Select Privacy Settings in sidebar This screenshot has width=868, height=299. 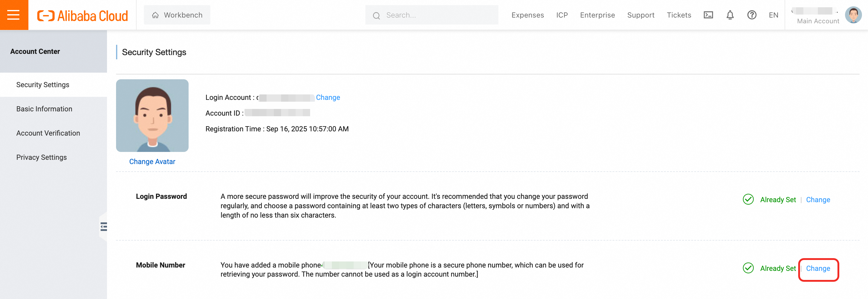41,157
